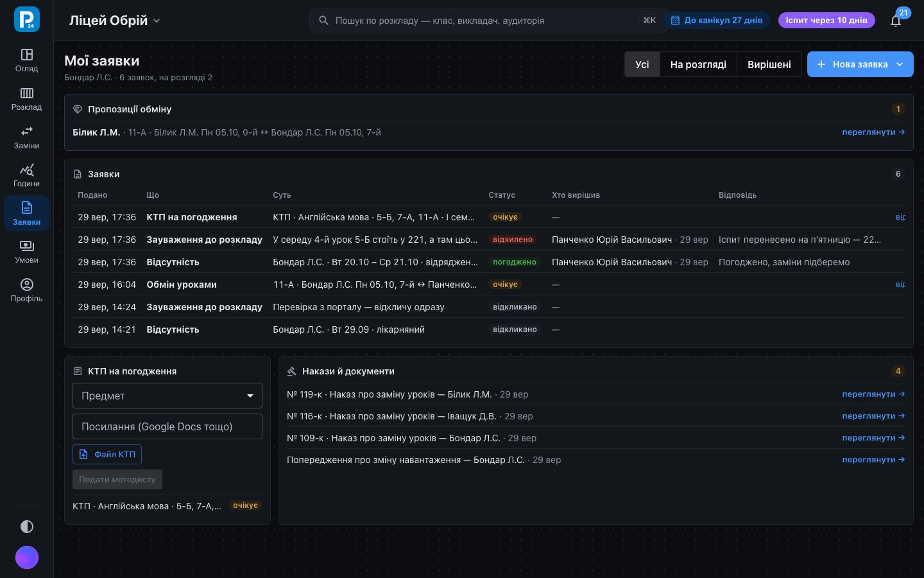
Task: Open the Години sidebar section
Action: click(x=27, y=175)
